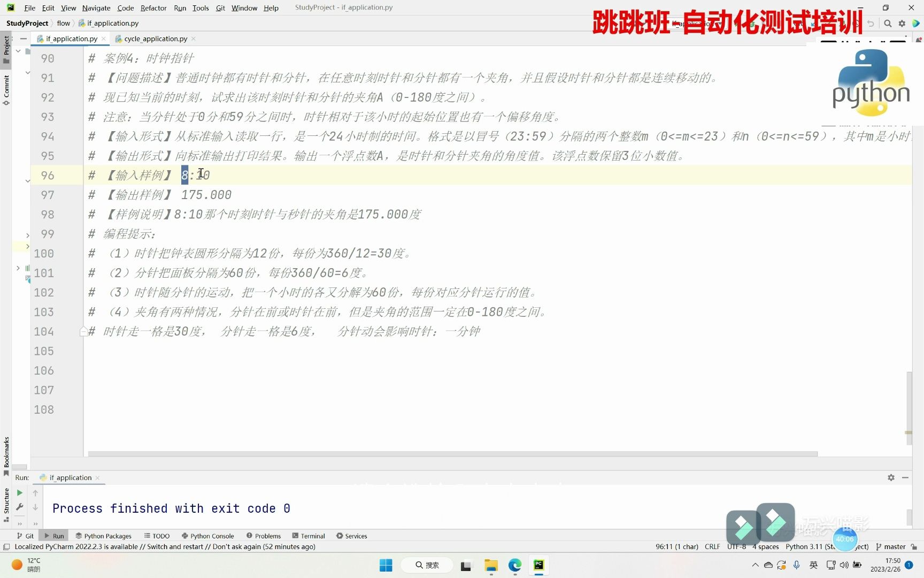Click PyCharm icon in taskbar
The width and height of the screenshot is (924, 578).
coord(538,565)
